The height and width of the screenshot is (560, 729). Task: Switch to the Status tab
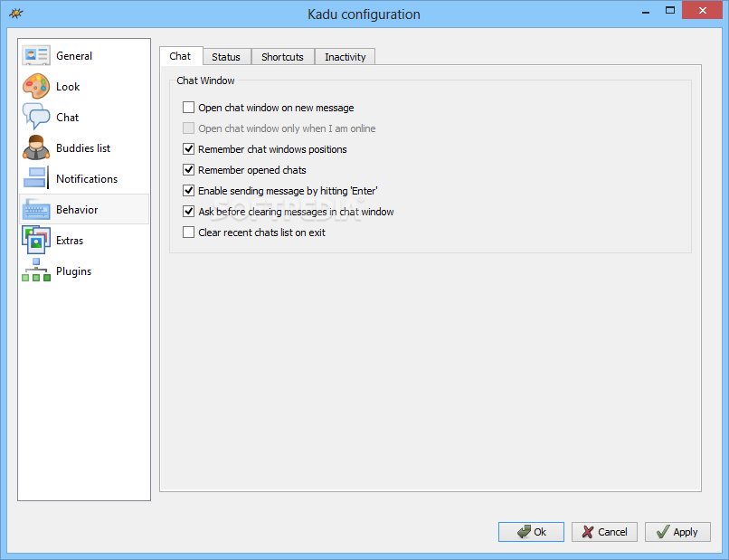(226, 57)
